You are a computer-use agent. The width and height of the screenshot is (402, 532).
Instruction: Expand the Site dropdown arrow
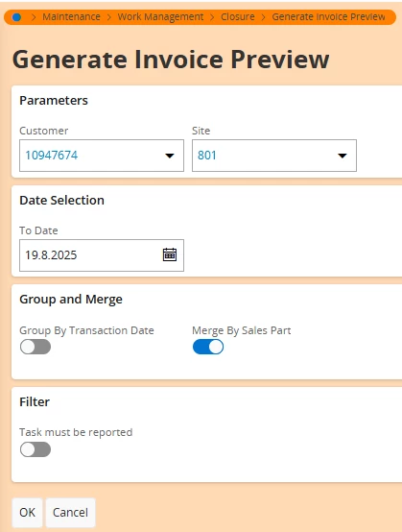click(x=343, y=156)
